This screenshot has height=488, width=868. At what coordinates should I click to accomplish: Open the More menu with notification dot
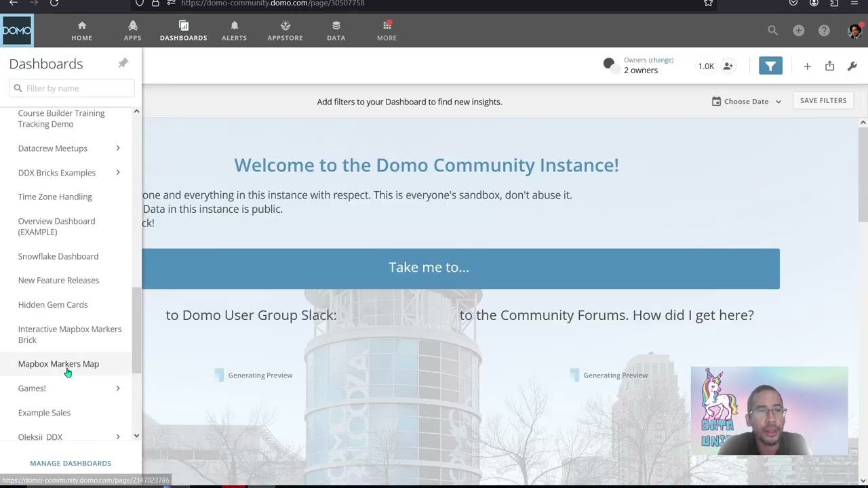coord(387,30)
